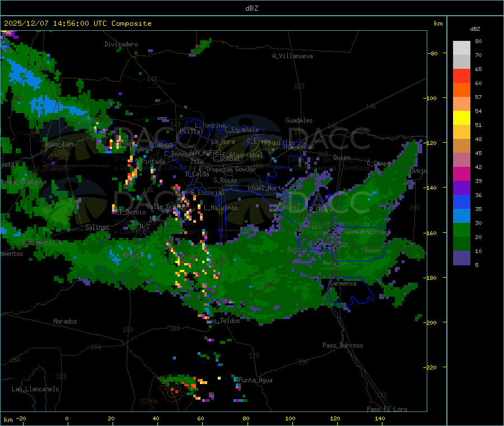The height and width of the screenshot is (426, 504).
Task: Click the timestamp '2025/12/07 14:56:00 UTC Composite'
Action: (77, 24)
